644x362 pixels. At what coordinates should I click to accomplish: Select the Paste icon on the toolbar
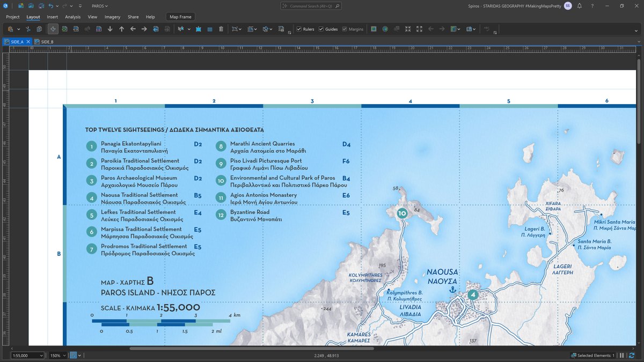11,29
